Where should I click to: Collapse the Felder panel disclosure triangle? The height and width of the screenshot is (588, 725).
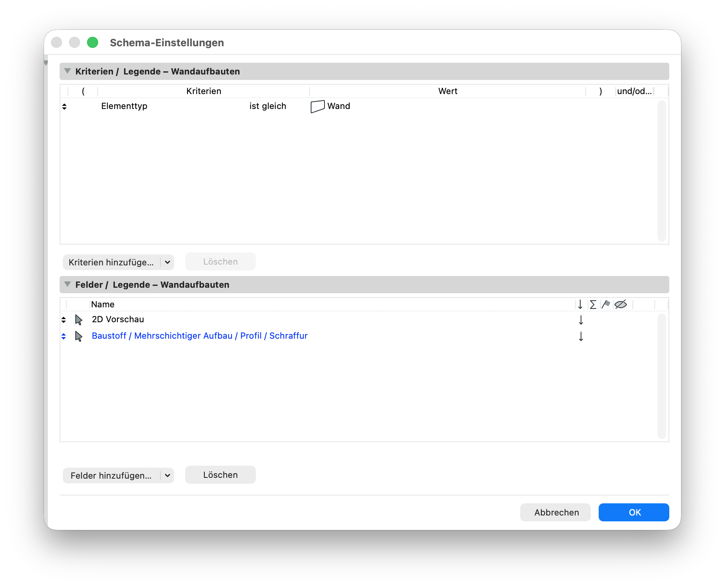click(67, 284)
